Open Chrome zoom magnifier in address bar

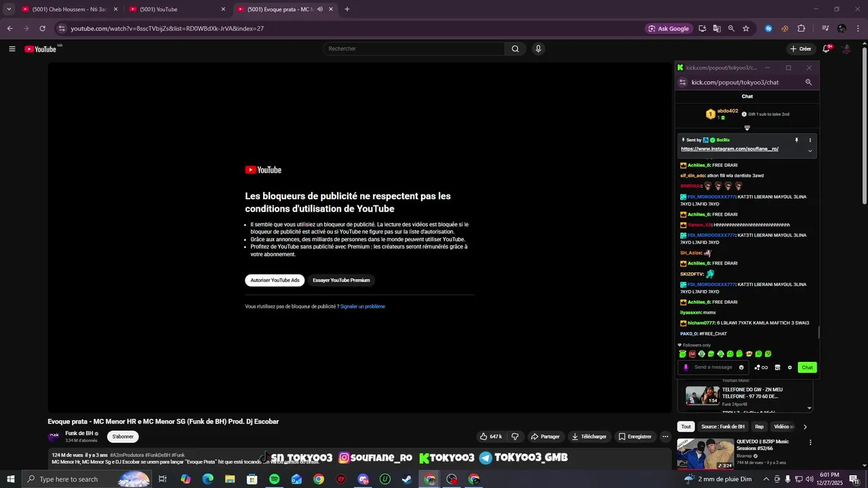point(731,28)
